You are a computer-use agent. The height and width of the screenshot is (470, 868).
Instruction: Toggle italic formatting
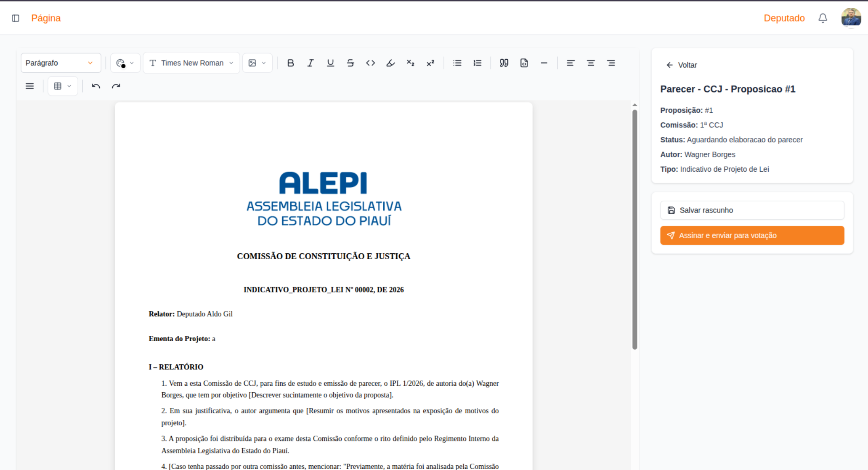(x=311, y=63)
